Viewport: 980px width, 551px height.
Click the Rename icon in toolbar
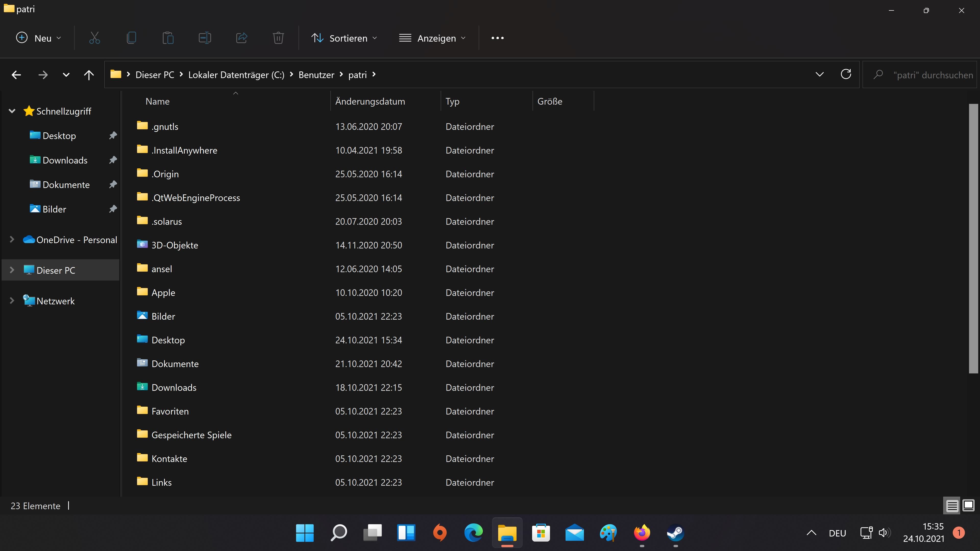coord(205,38)
